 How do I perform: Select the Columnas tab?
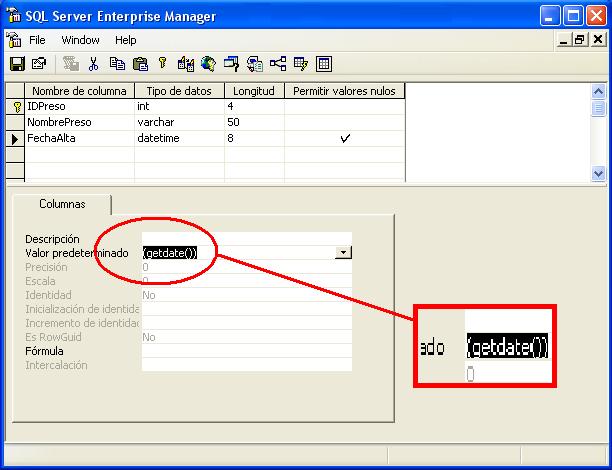[62, 204]
